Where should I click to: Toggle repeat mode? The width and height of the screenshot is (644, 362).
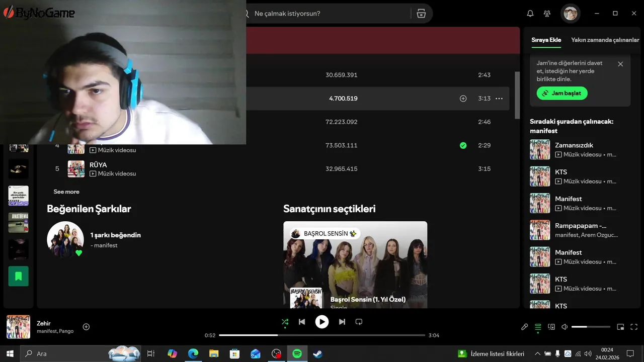pyautogui.click(x=359, y=322)
